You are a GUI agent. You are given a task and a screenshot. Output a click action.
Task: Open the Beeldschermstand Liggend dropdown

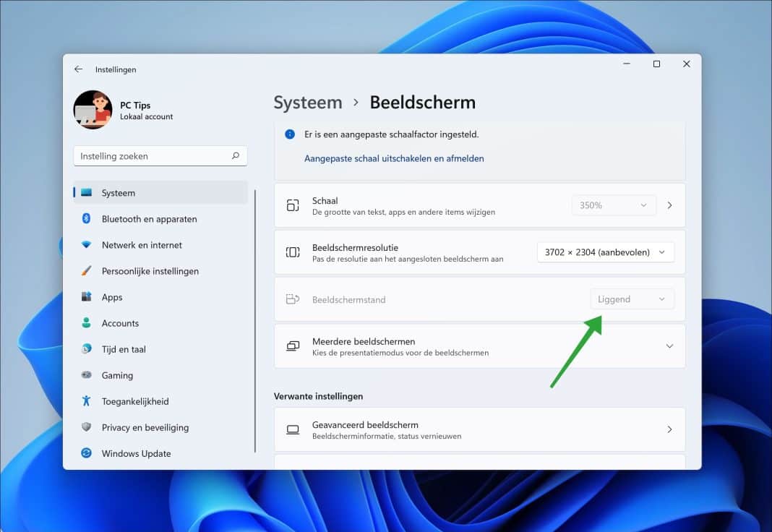(x=632, y=299)
